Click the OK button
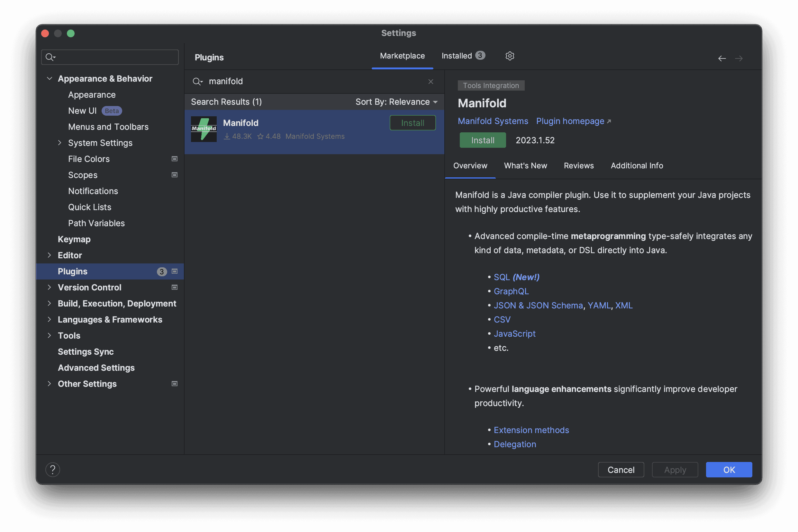Image resolution: width=798 pixels, height=532 pixels. click(x=729, y=470)
